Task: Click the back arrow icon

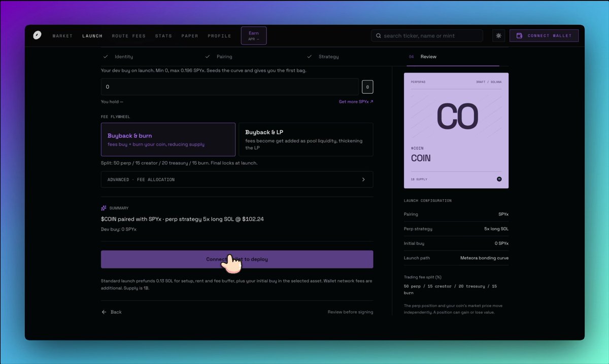Action: coord(104,312)
